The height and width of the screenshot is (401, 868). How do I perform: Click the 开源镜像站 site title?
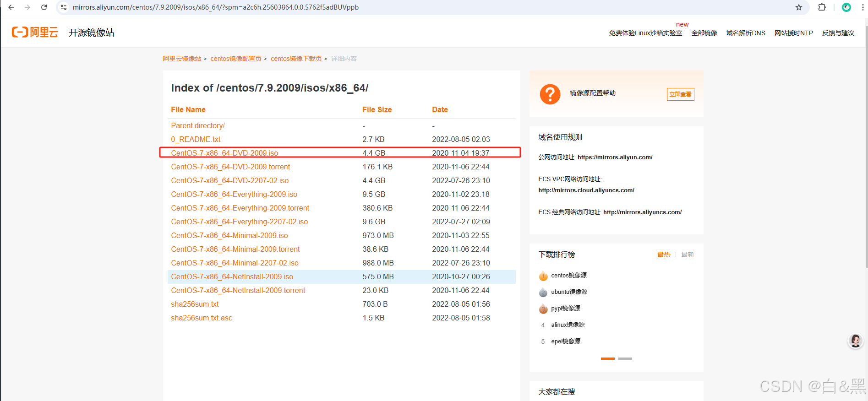click(92, 33)
